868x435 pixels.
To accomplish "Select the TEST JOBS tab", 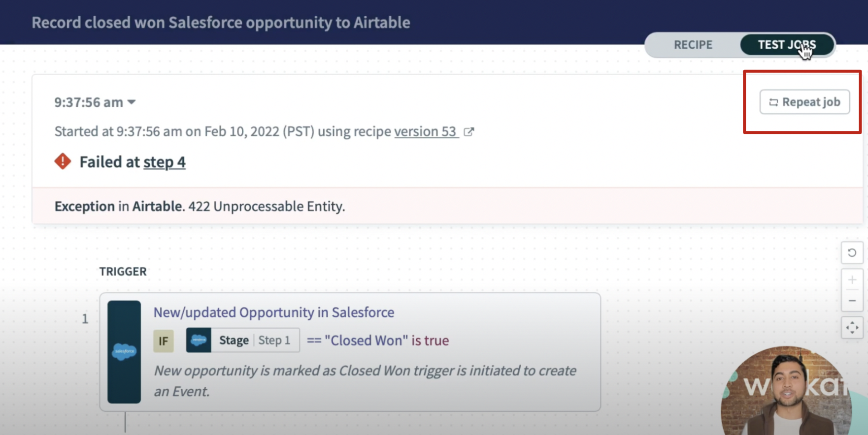I will click(786, 45).
